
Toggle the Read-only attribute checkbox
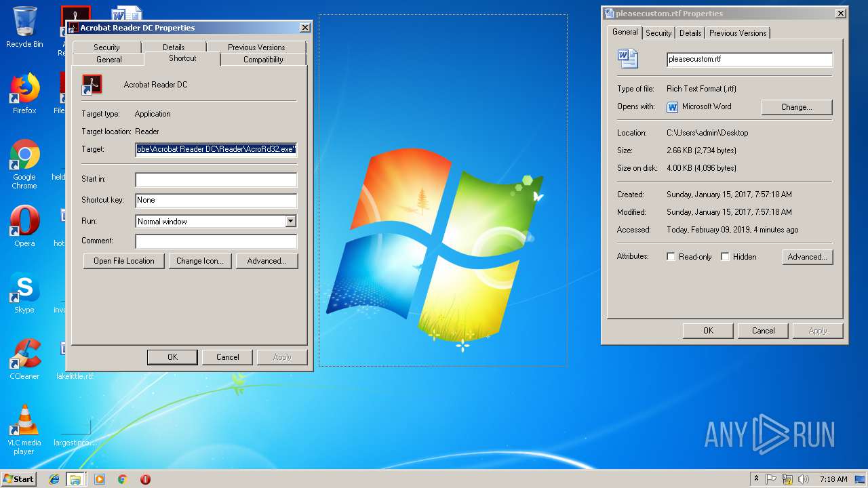pyautogui.click(x=671, y=257)
